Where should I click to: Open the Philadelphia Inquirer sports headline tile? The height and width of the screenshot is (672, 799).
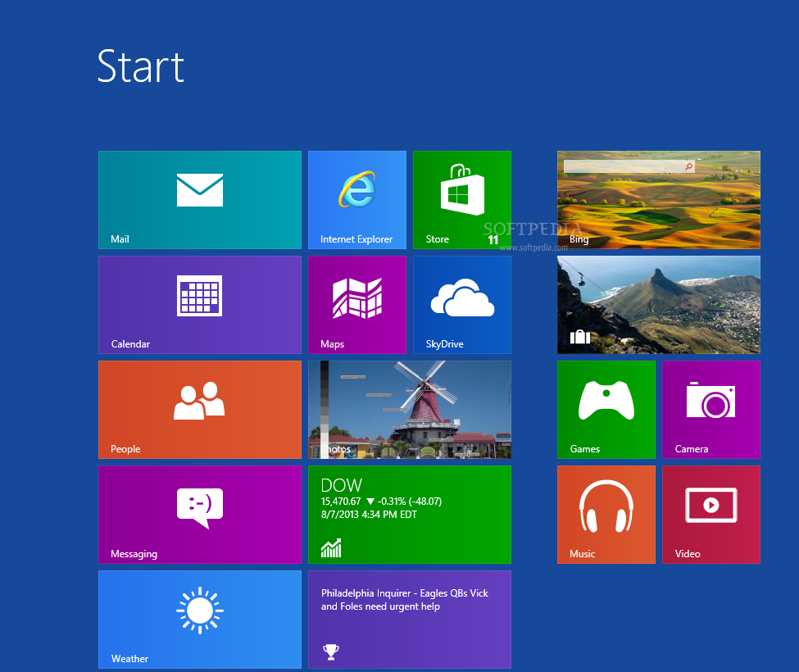[x=410, y=620]
